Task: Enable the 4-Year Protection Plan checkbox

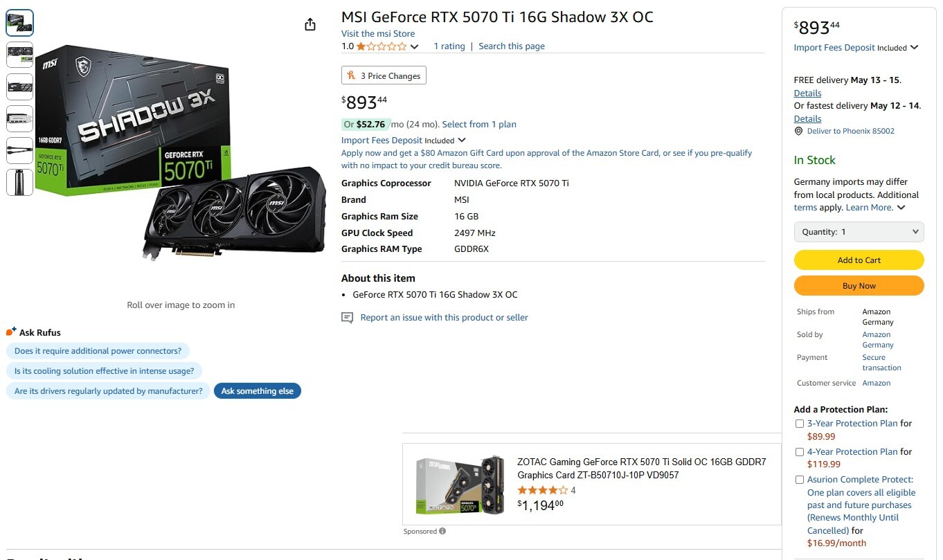Action: tap(800, 452)
